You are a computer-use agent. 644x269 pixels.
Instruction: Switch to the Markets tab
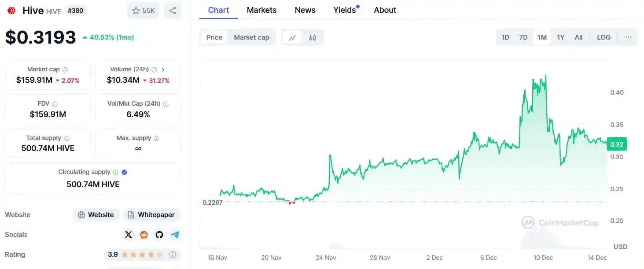pyautogui.click(x=261, y=10)
